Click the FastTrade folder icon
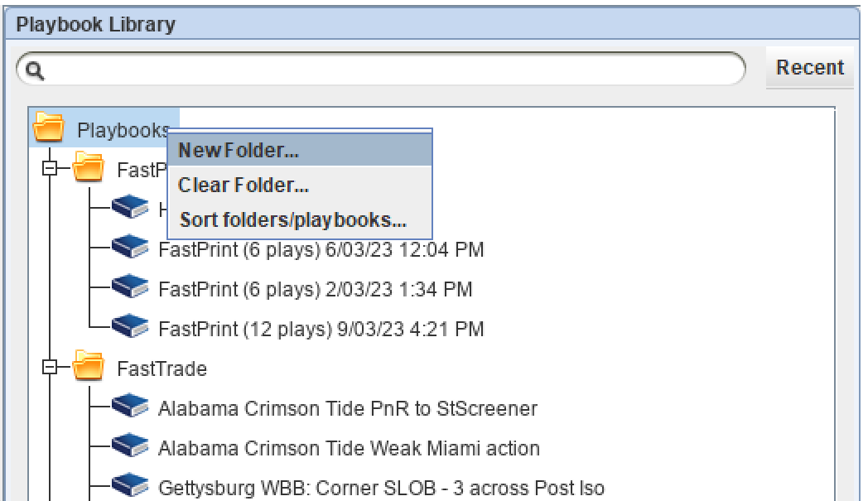This screenshot has height=501, width=868. [x=87, y=369]
